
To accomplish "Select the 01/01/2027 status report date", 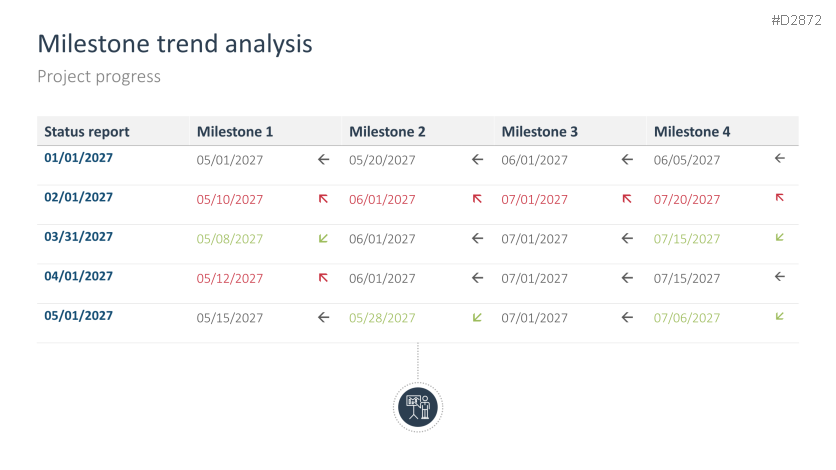I will [x=78, y=158].
